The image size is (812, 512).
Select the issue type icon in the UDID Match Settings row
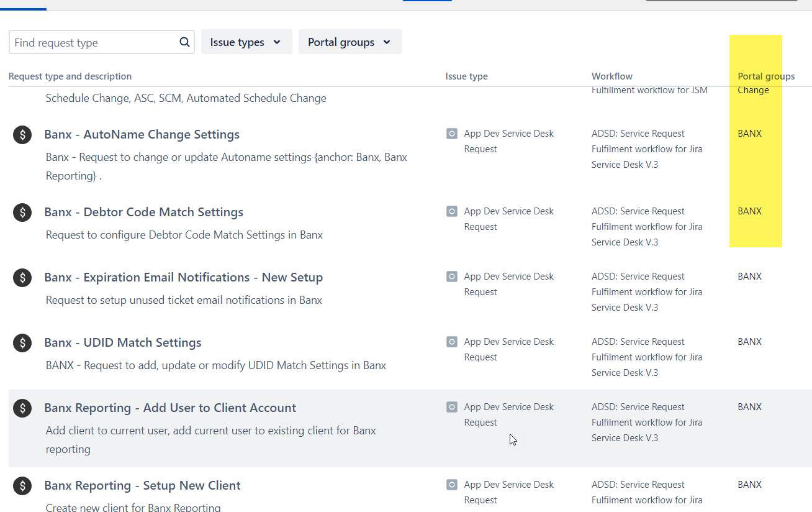pyautogui.click(x=451, y=341)
